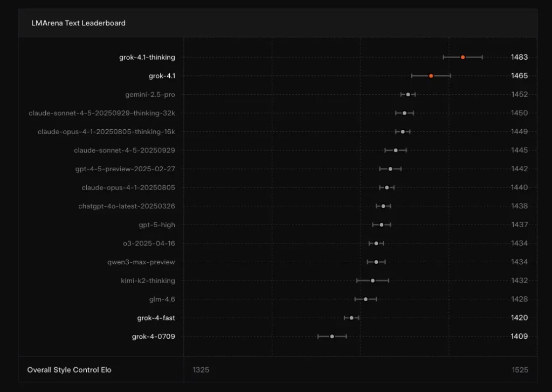552x392 pixels.
Task: Select the grok-4-0709 error bar
Action: pos(332,336)
